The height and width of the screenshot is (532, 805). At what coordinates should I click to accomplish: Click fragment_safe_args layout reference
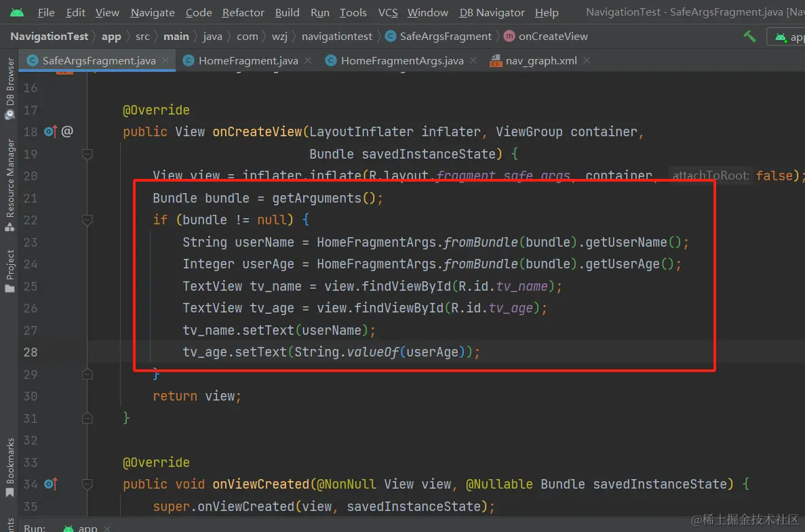coord(503,176)
